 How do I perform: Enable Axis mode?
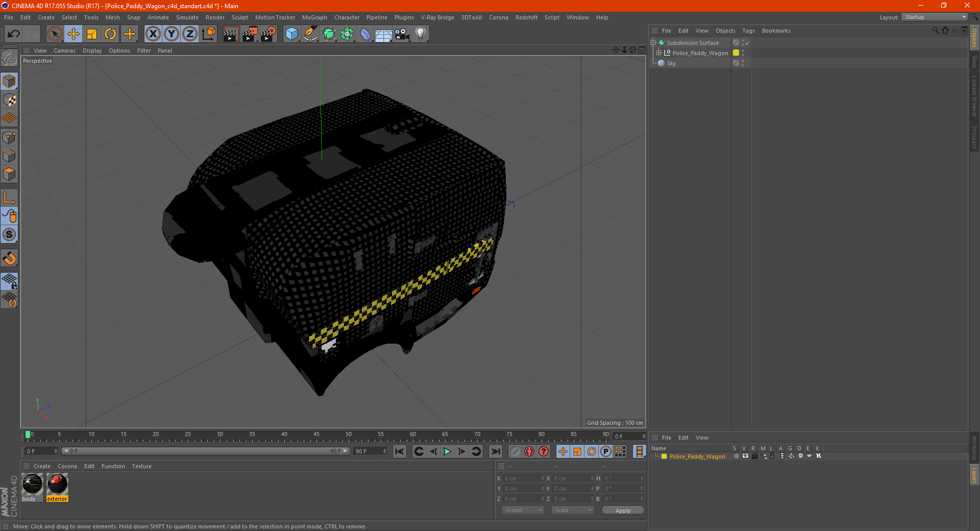[x=9, y=198]
